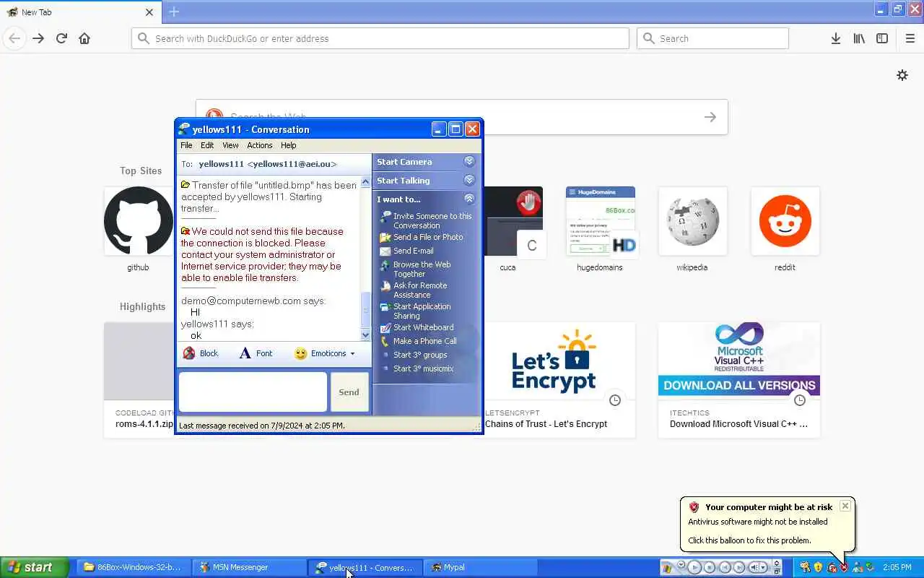Click the browser forward arrow

tap(38, 38)
